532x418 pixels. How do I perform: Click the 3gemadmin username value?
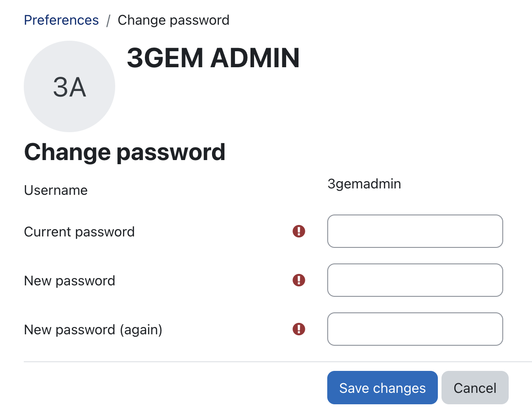364,184
